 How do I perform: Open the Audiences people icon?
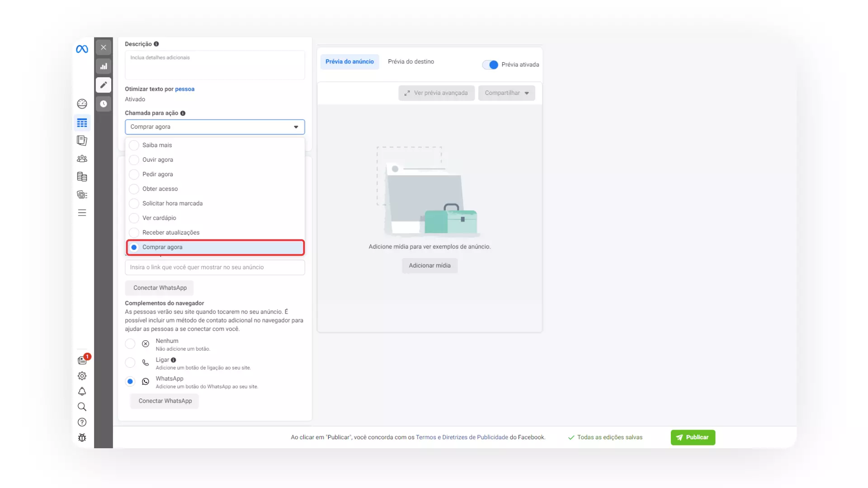pos(82,159)
